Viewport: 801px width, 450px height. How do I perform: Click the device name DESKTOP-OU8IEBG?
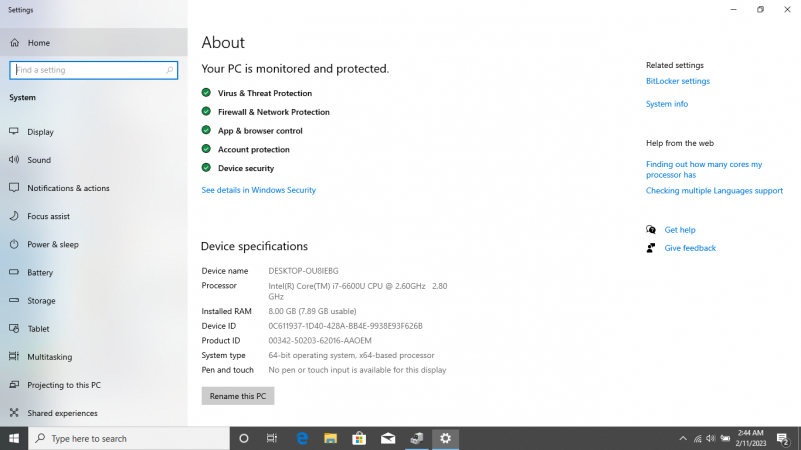303,271
